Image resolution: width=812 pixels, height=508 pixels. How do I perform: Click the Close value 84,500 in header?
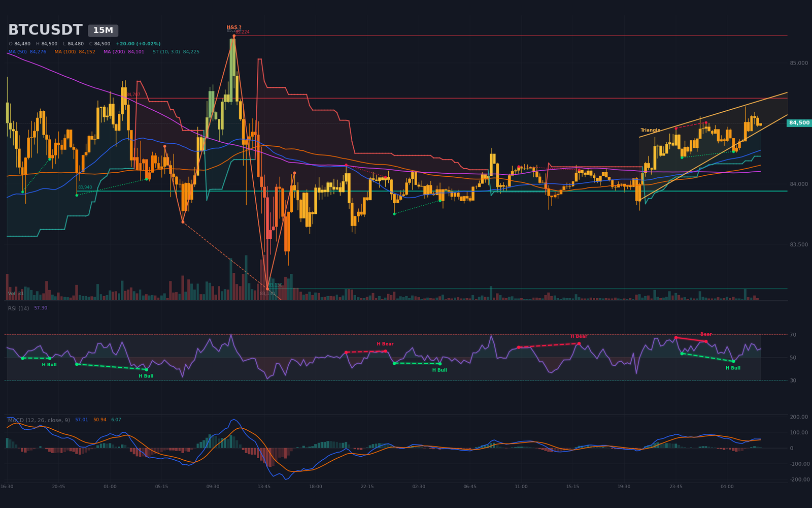(x=102, y=44)
